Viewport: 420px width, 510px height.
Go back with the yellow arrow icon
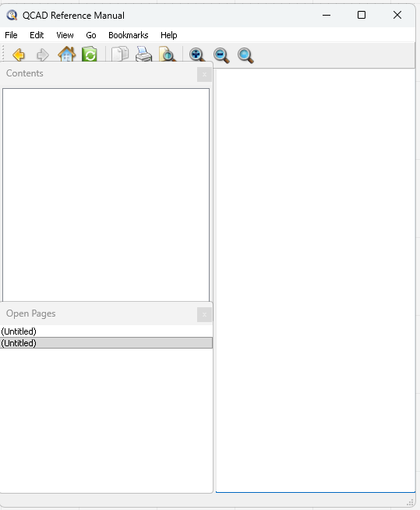19,55
